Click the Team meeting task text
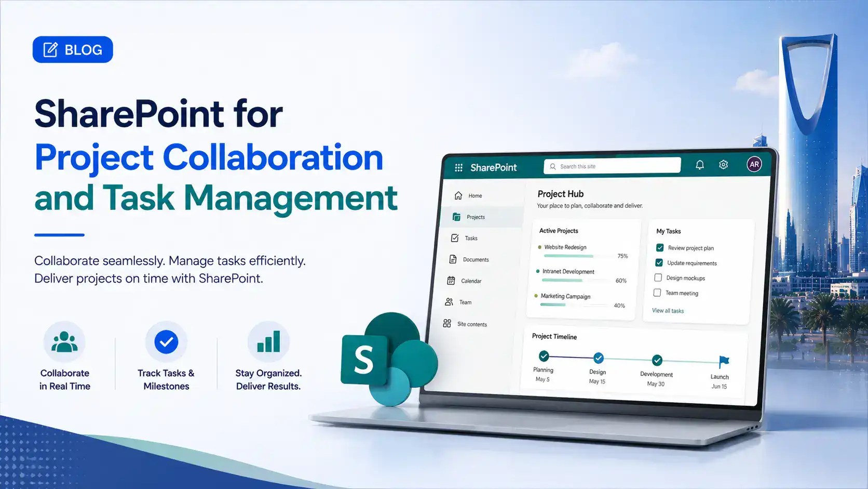Image resolution: width=868 pixels, height=489 pixels. (x=682, y=293)
